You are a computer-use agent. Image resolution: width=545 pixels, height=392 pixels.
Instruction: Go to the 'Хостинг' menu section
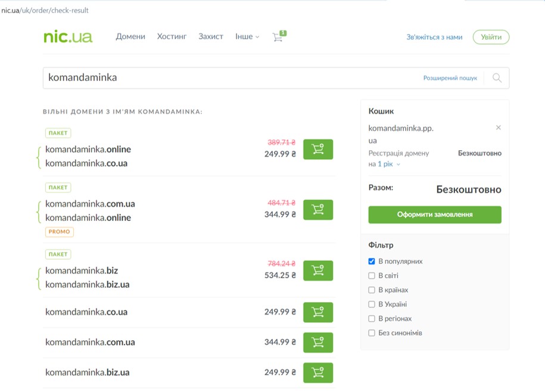click(x=172, y=37)
